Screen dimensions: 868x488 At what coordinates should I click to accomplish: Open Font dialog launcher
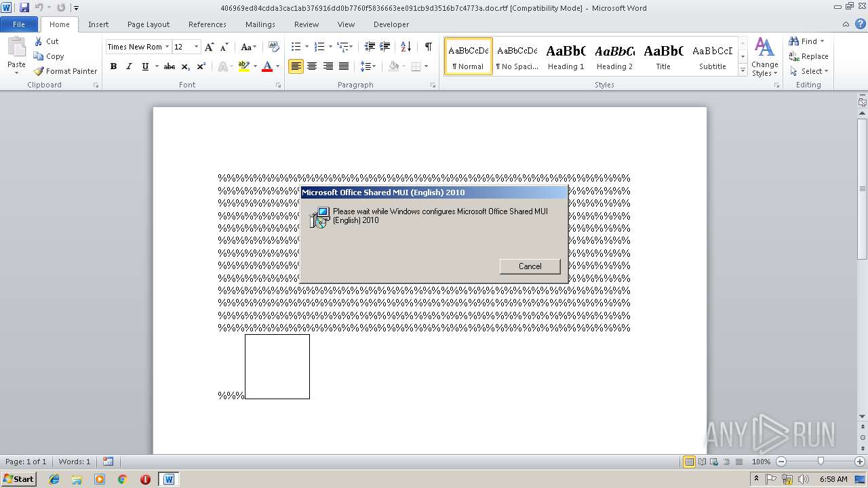pos(279,85)
